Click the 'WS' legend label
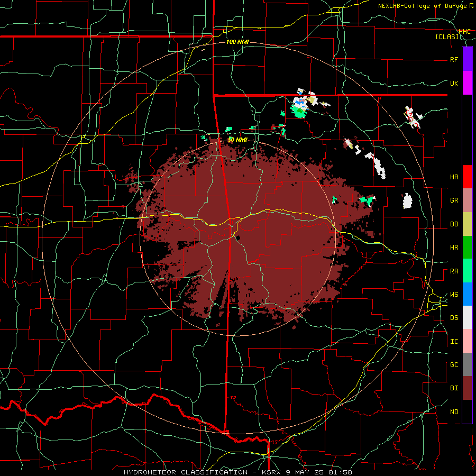The width and height of the screenshot is (476, 476). (x=454, y=295)
